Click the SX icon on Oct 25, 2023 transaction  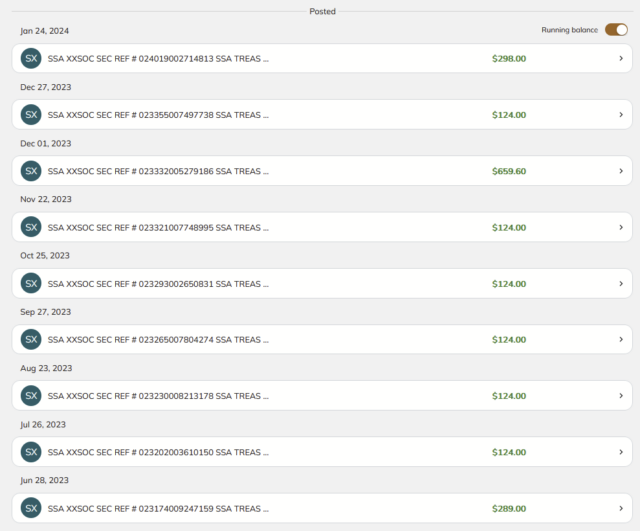[31, 284]
